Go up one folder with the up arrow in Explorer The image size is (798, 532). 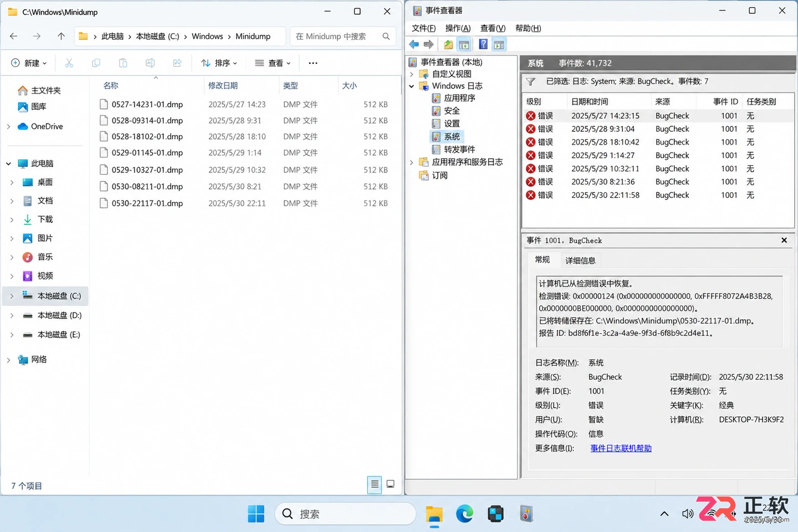coord(61,36)
